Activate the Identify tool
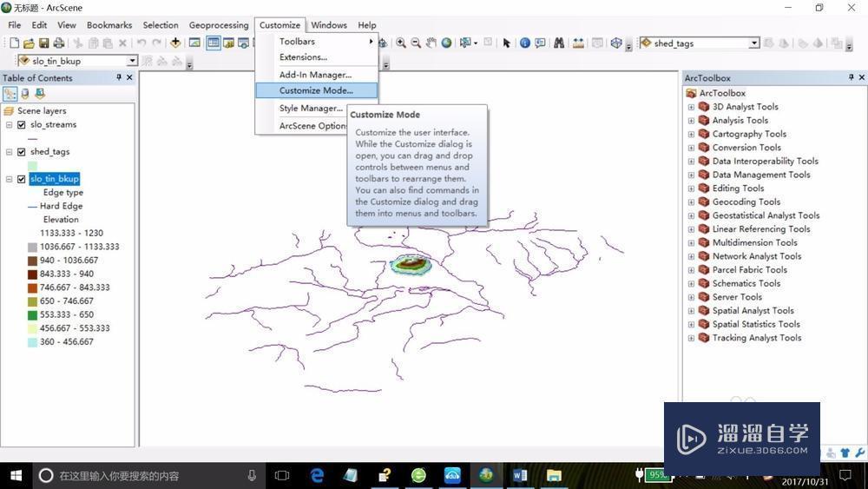Viewport: 868px width, 489px height. coord(525,43)
